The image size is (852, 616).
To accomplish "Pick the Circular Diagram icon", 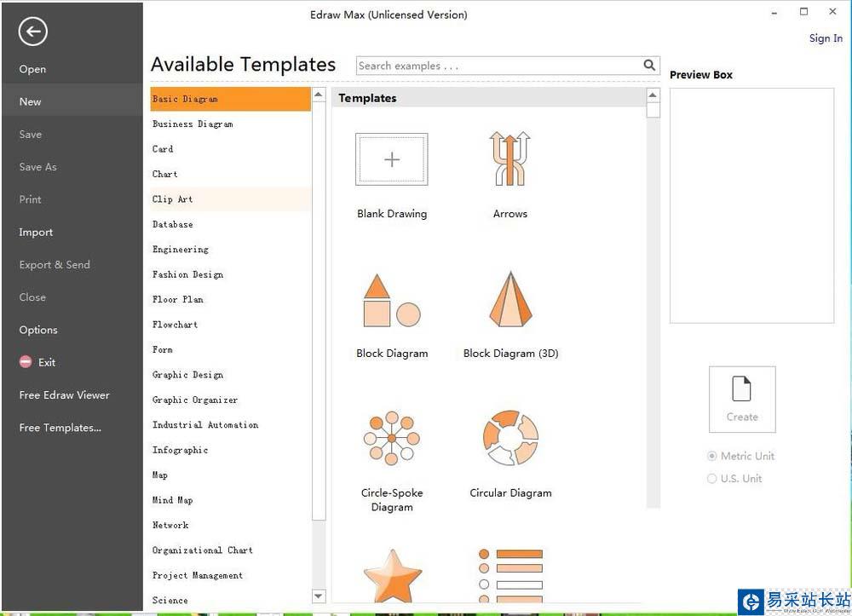I will [510, 438].
